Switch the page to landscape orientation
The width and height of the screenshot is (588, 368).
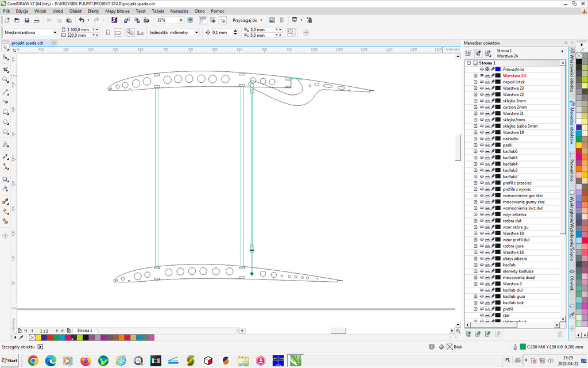pos(118,33)
